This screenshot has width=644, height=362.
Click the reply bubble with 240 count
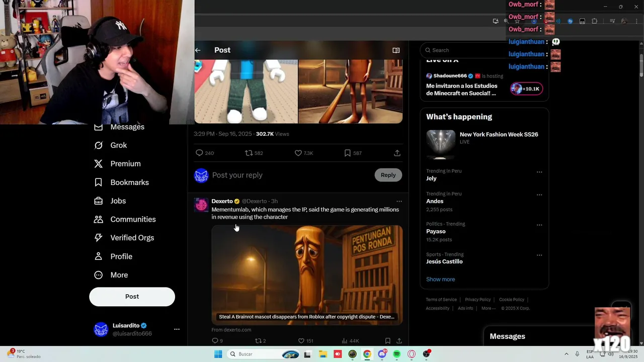[x=204, y=153]
